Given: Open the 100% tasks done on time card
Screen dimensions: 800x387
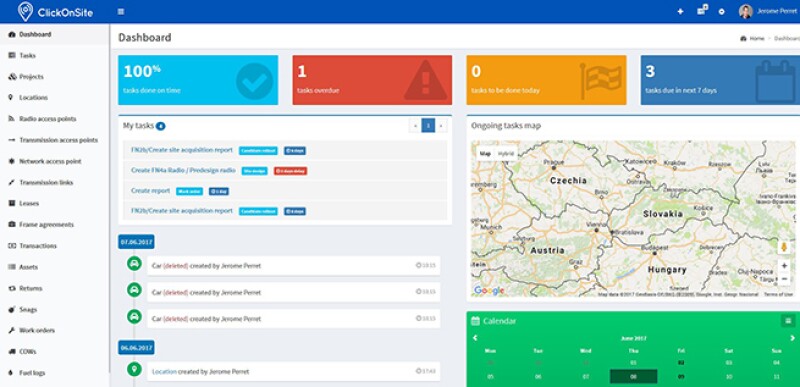Looking at the screenshot, I should [x=198, y=80].
